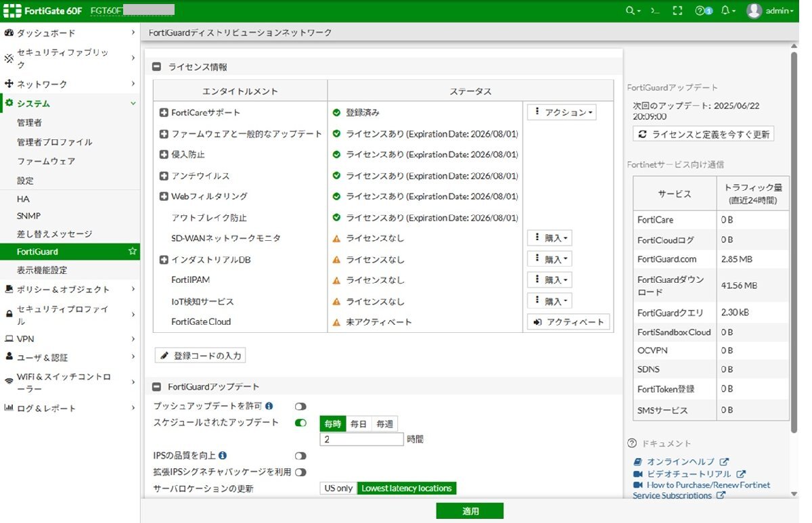Toggle fullscreen mode icon
812x523 pixels.
tap(677, 11)
